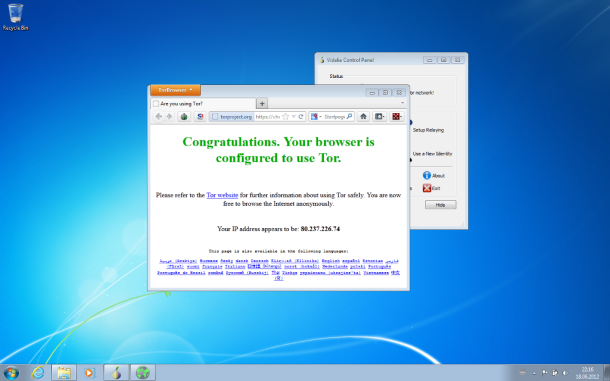Open the TorBrowser orange menu button

point(175,90)
